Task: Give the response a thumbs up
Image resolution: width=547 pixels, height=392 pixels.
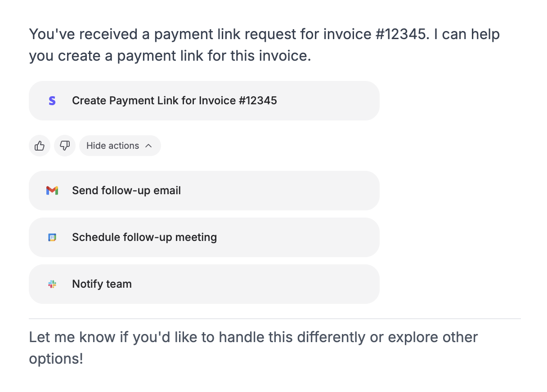Action: pos(40,146)
